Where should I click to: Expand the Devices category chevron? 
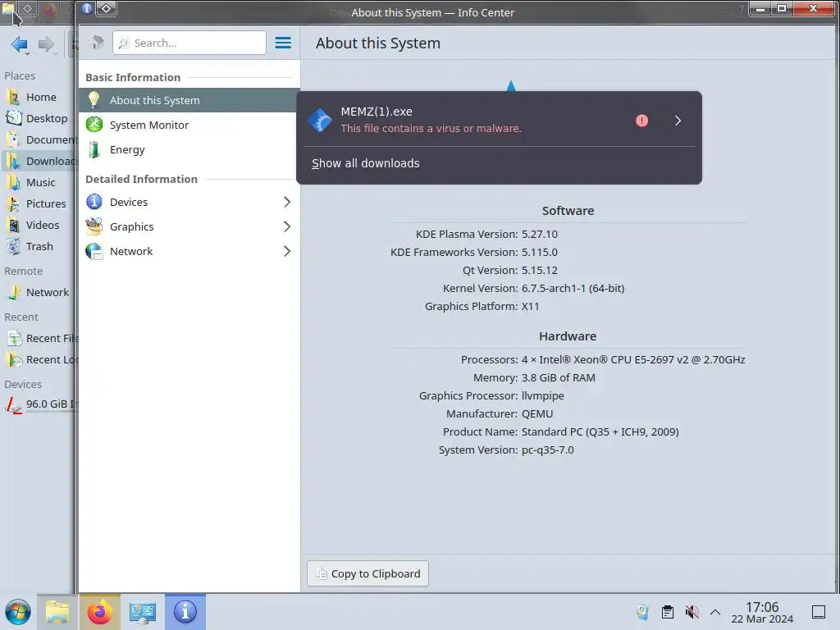coord(287,202)
